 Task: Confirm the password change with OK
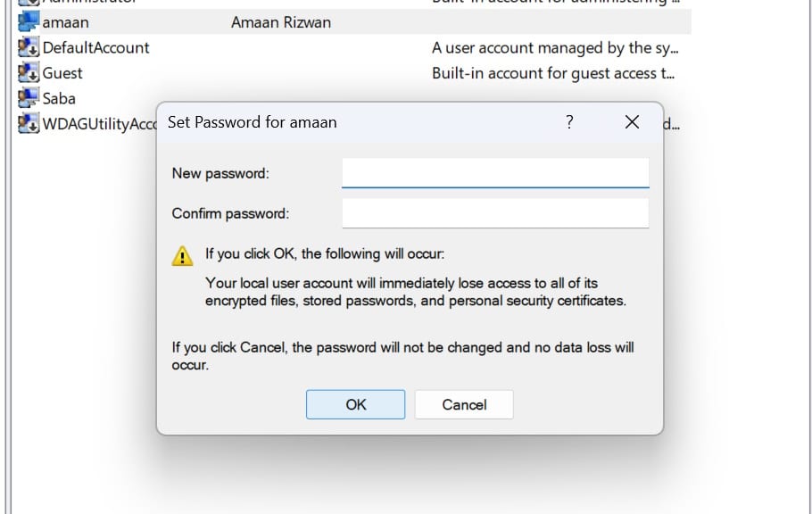tap(355, 404)
